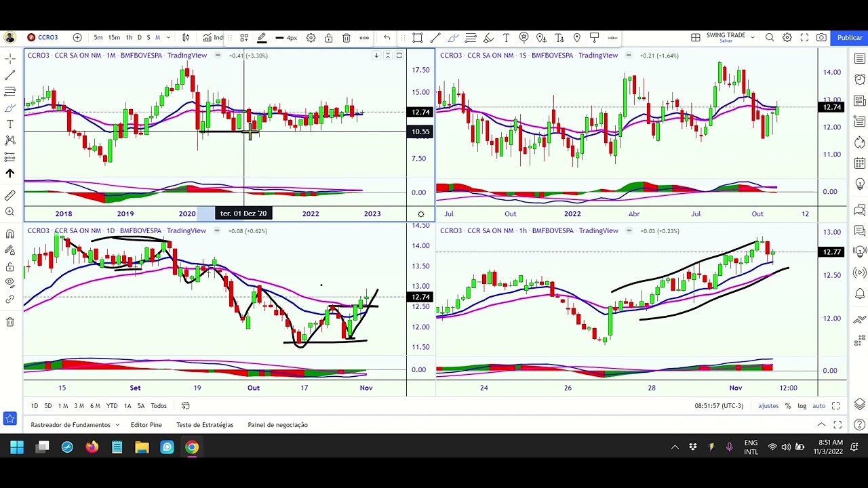The width and height of the screenshot is (868, 488).
Task: Toggle hide all drawings eye icon
Action: coord(10,283)
